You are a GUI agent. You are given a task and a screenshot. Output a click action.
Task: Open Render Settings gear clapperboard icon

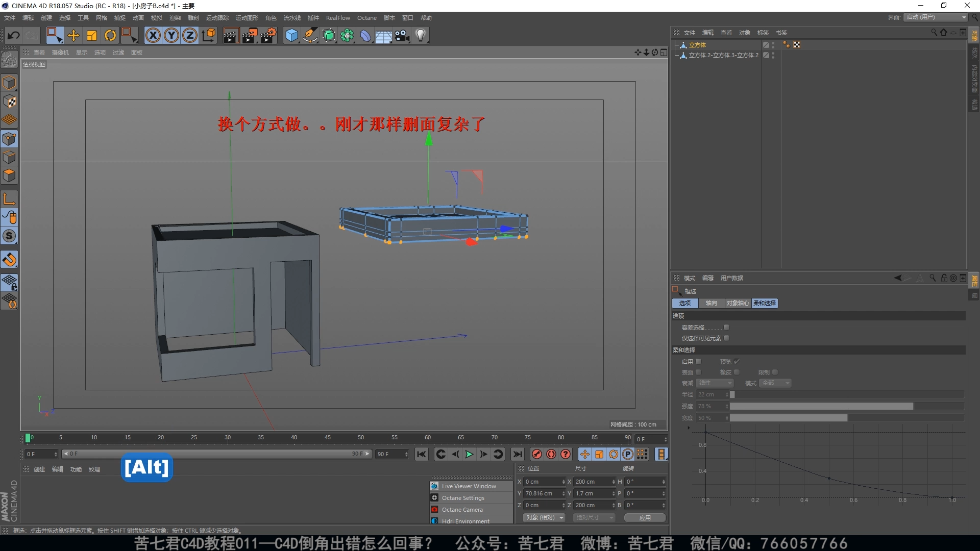tap(268, 35)
